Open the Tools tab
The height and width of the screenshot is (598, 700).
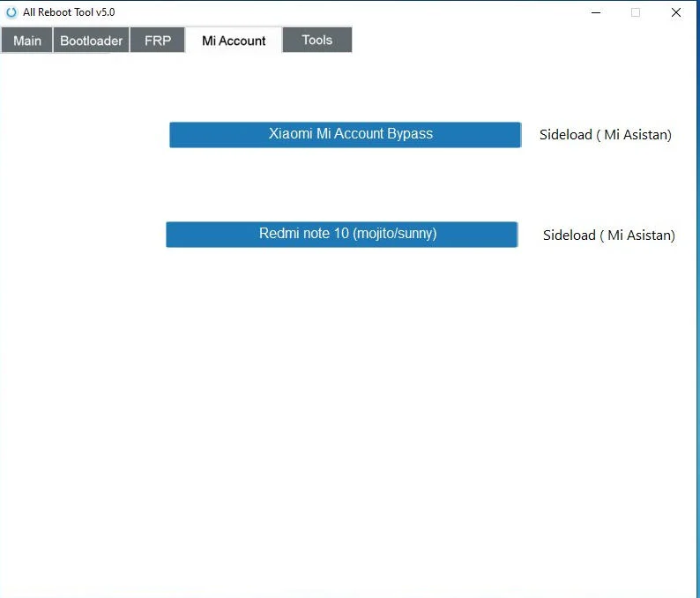pyautogui.click(x=317, y=40)
